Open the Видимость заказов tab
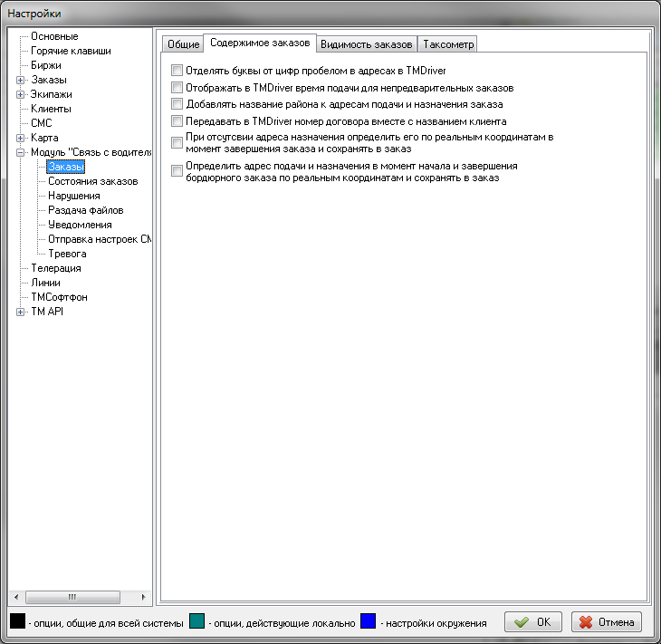The height and width of the screenshot is (644, 661). 368,44
